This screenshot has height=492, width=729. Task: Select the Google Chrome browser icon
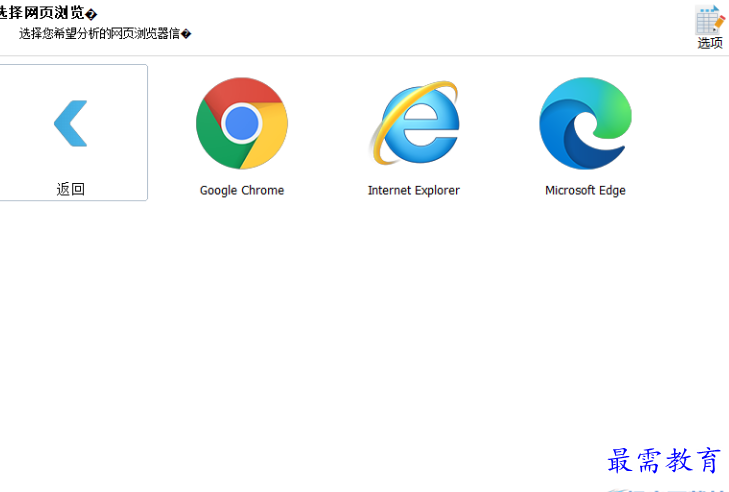(242, 123)
